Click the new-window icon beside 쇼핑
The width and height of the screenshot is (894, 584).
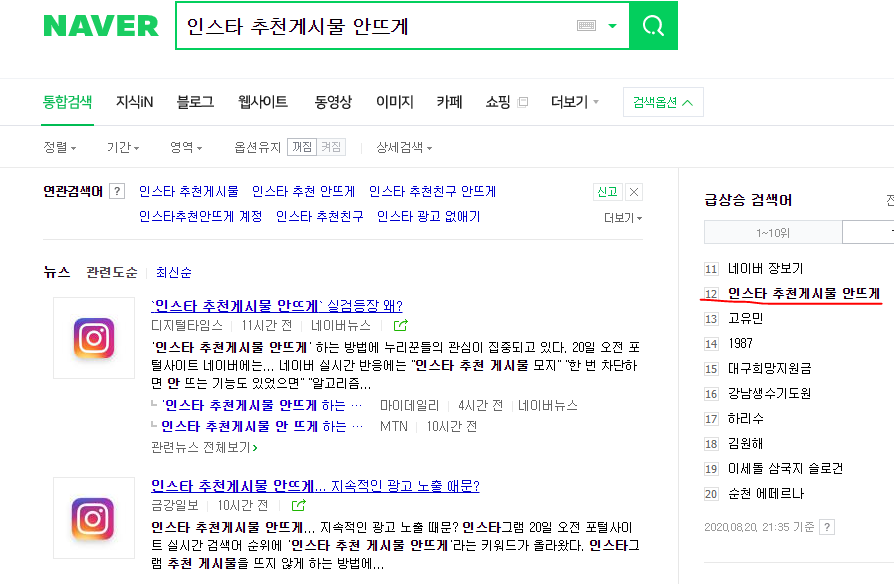pyautogui.click(x=522, y=102)
